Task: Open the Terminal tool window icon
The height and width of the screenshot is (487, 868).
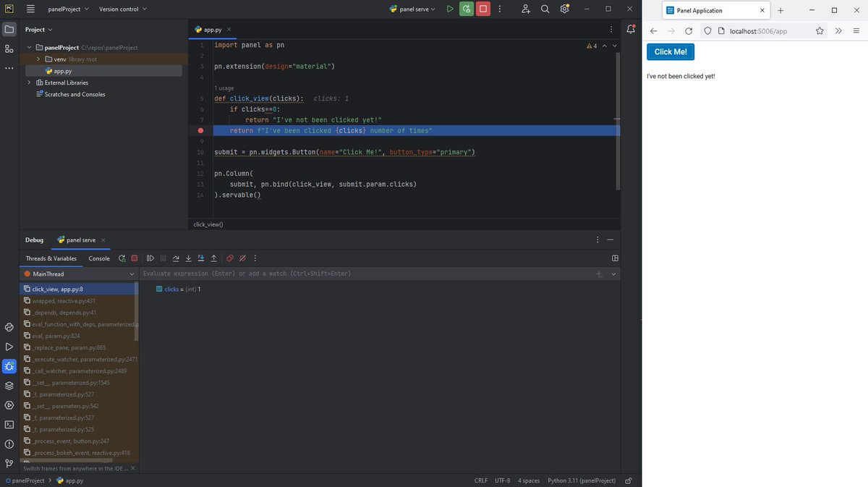Action: (x=9, y=425)
